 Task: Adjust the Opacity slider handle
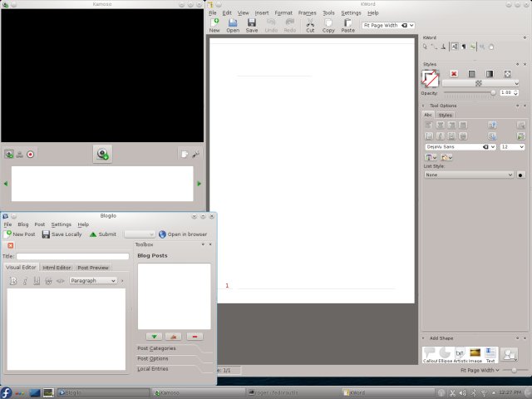[493, 92]
